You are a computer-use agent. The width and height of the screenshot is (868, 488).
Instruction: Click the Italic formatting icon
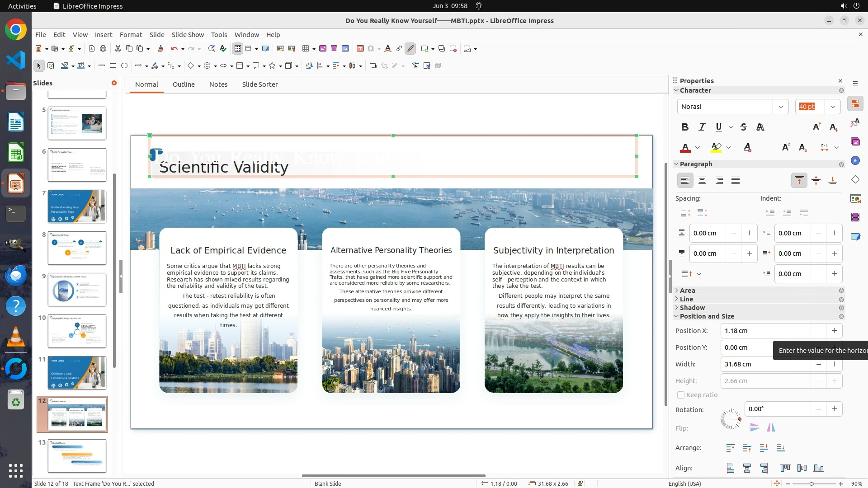point(702,127)
